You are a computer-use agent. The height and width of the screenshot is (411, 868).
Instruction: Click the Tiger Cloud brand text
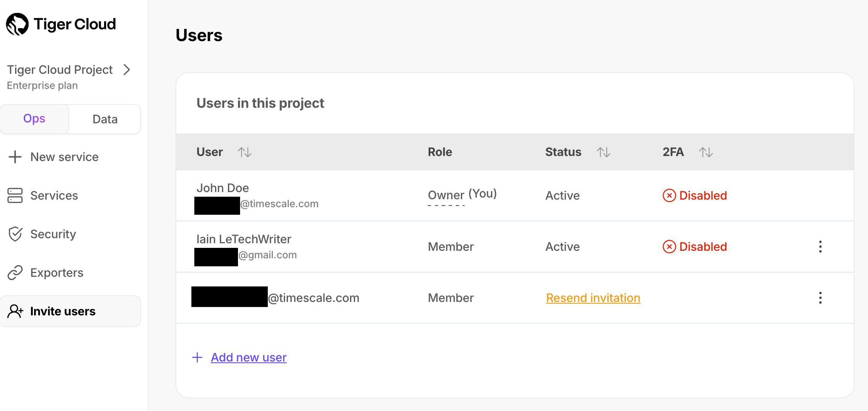[75, 24]
